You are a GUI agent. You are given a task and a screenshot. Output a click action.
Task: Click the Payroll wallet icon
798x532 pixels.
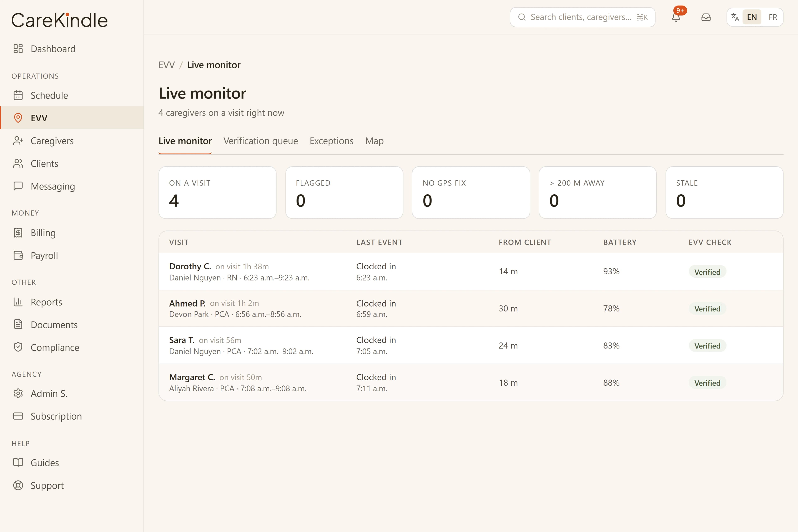click(18, 255)
